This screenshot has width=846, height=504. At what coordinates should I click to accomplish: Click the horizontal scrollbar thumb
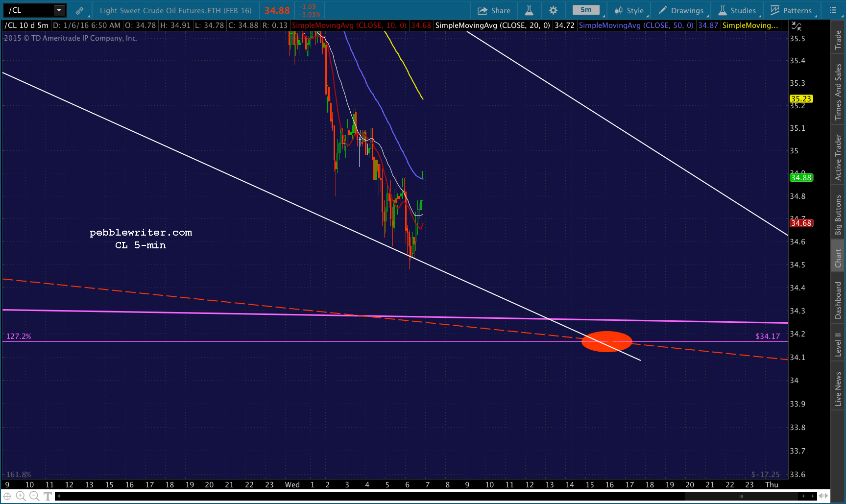[741, 496]
